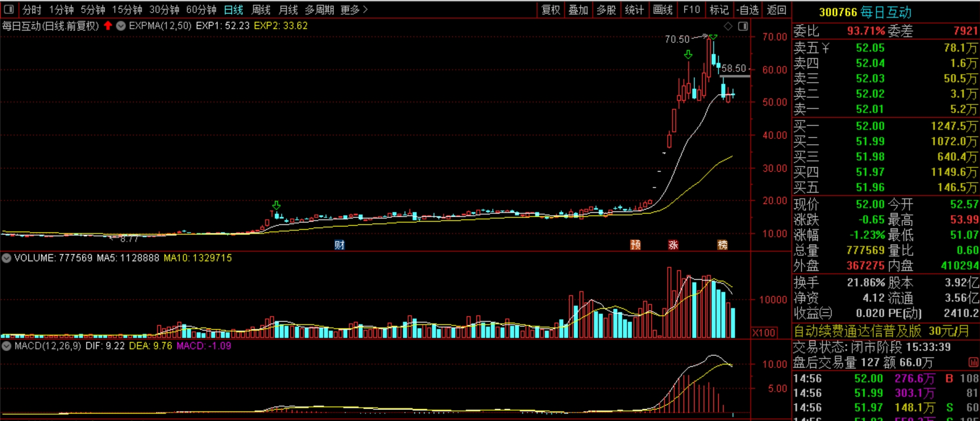Image resolution: width=980 pixels, height=421 pixels.
Task: Open the EXPMA indicator dropdown circle
Action: coord(121,25)
